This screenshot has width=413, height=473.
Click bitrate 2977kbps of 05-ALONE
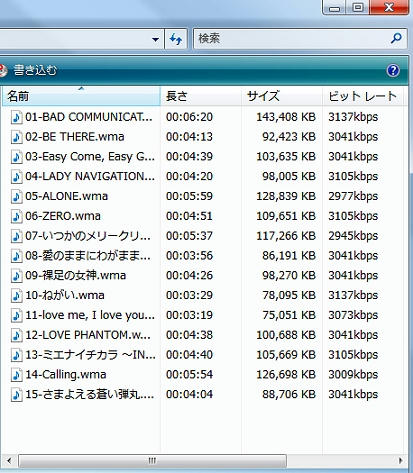(x=353, y=196)
